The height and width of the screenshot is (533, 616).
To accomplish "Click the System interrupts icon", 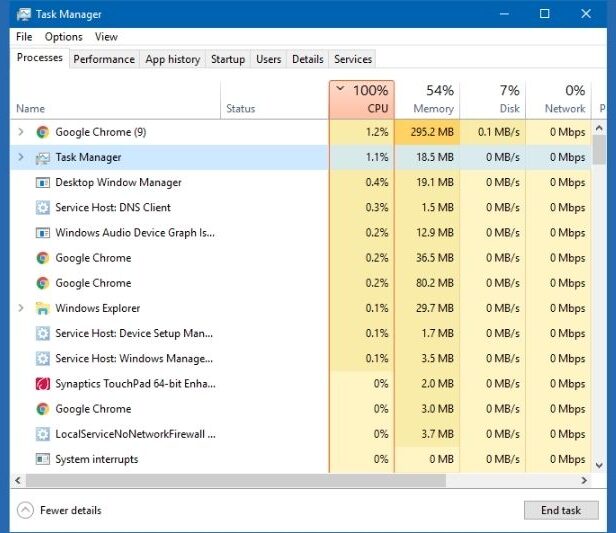I will 42,459.
